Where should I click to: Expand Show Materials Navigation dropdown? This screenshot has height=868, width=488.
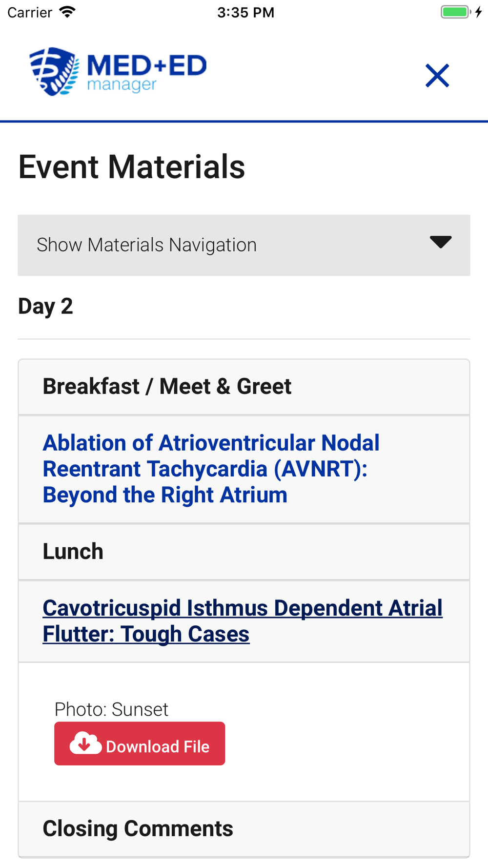click(x=244, y=245)
